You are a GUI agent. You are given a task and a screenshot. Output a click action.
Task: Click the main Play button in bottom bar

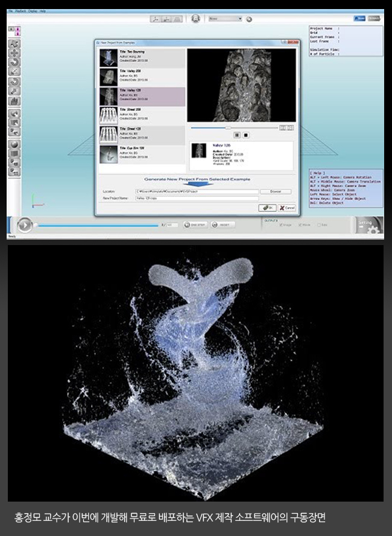tap(25, 225)
